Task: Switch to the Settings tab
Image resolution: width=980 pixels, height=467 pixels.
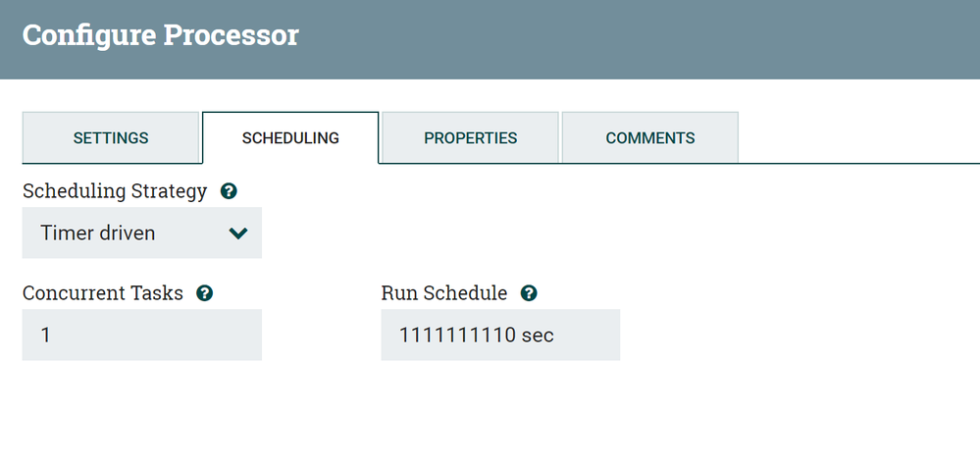Action: point(111,138)
